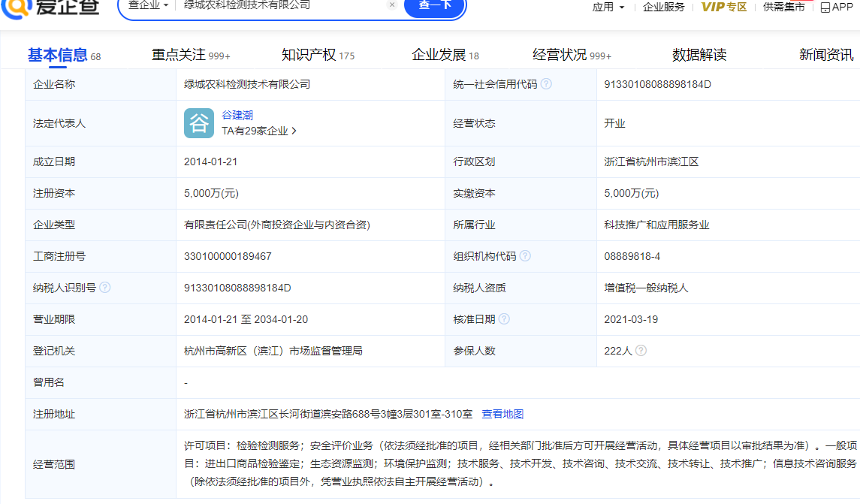860x504 pixels.
Task: Select the 登记机关 value 杭州市高新区（滨江）市场监督管理局
Action: (x=273, y=351)
